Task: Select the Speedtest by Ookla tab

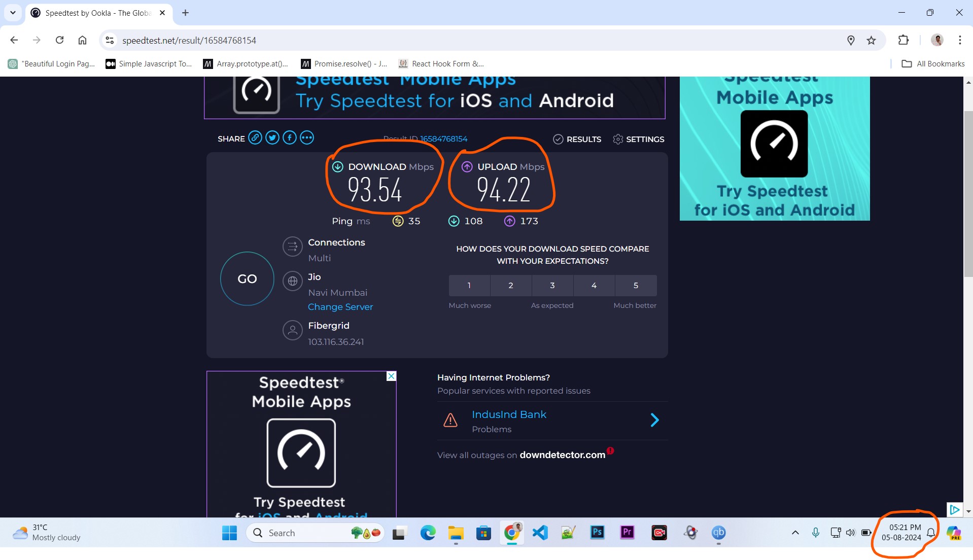Action: coord(98,13)
